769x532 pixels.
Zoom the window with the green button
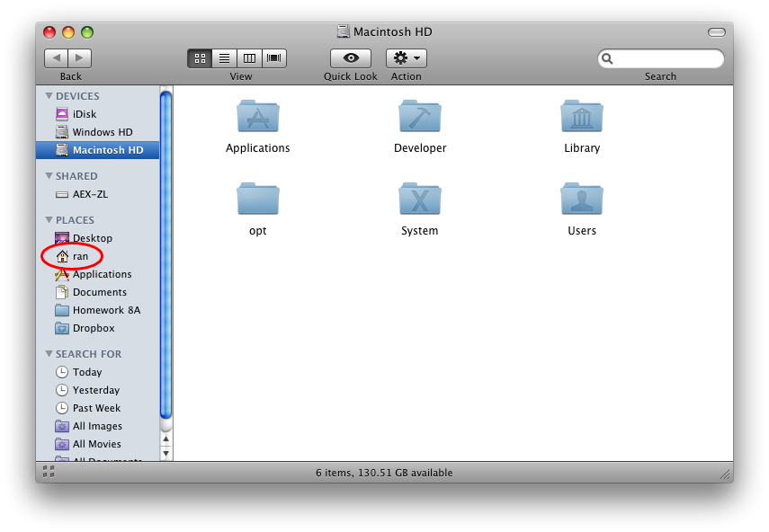pos(87,32)
